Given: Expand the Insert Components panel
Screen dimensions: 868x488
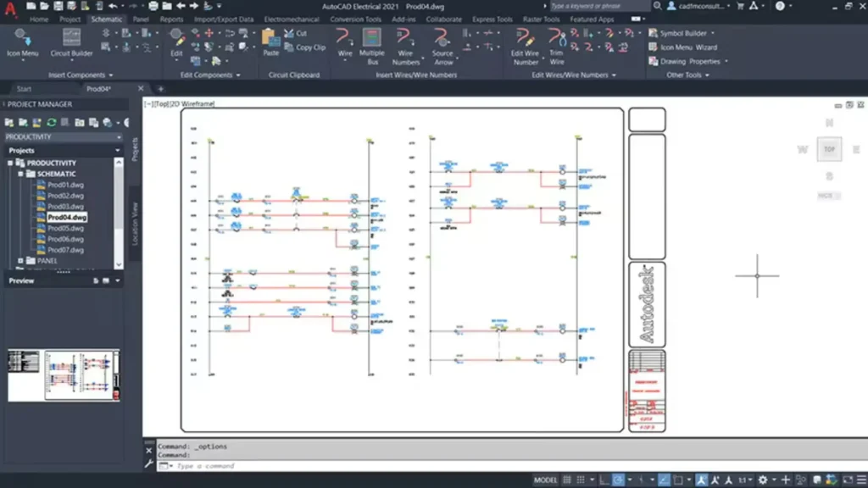Looking at the screenshot, I should tap(110, 74).
